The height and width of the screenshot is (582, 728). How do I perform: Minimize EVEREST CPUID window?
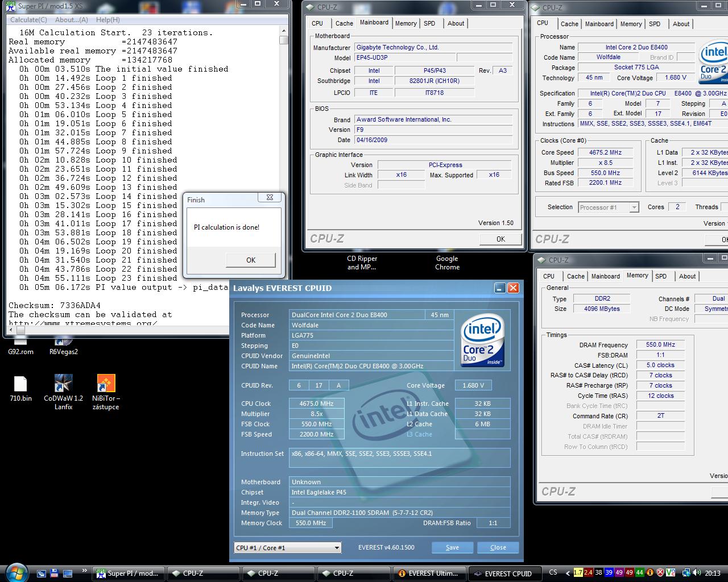click(499, 288)
